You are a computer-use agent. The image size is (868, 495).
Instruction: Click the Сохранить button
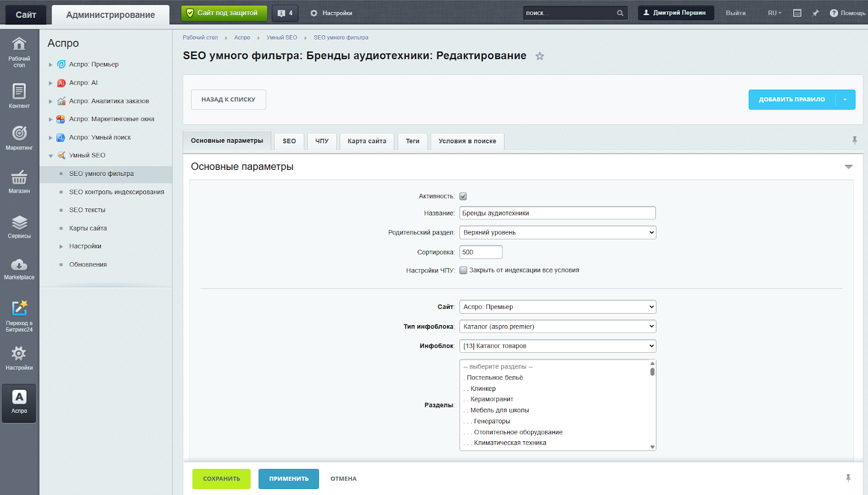pos(221,479)
